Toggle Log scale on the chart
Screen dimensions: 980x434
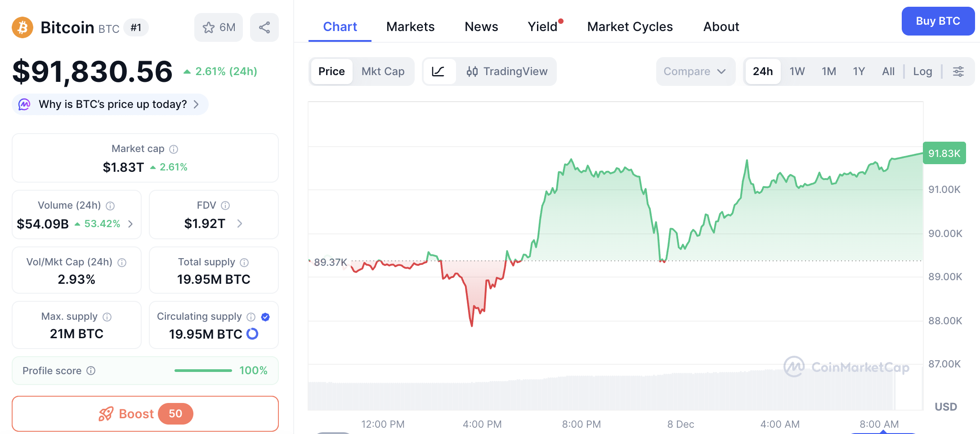coord(922,71)
